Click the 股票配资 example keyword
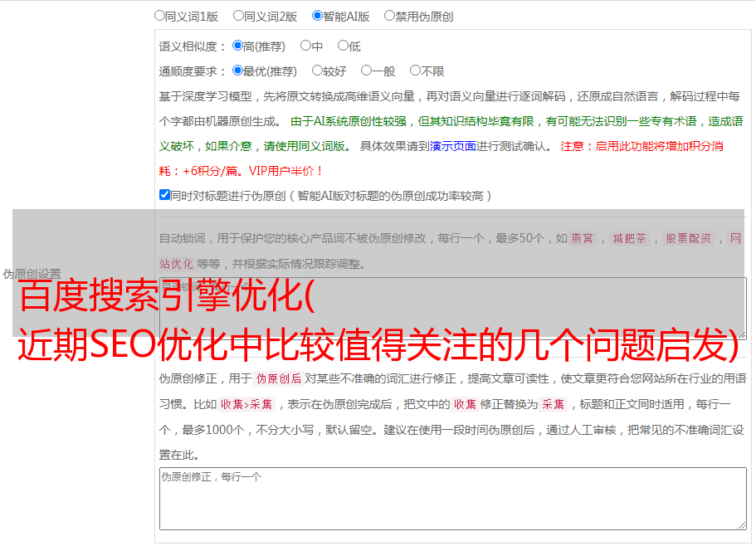Viewport: 756px width, 546px height. pyautogui.click(x=689, y=238)
